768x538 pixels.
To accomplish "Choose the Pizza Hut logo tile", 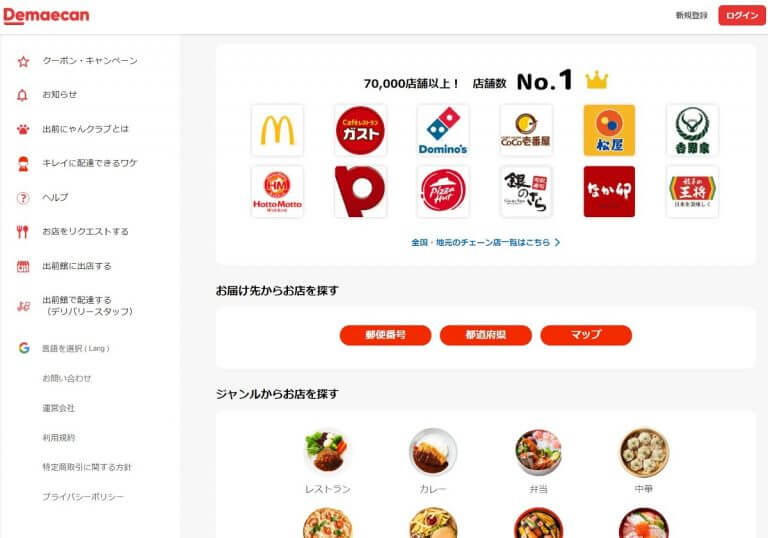I will pyautogui.click(x=443, y=192).
